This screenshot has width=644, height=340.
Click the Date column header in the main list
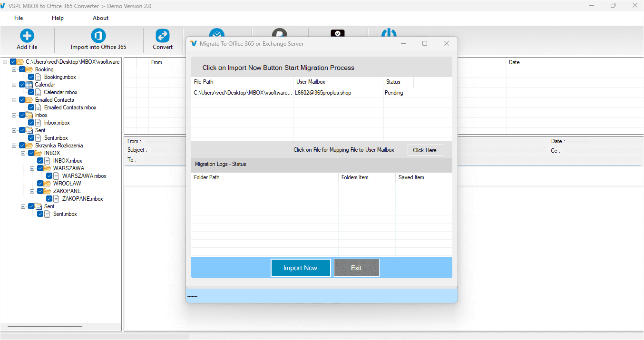[574, 62]
